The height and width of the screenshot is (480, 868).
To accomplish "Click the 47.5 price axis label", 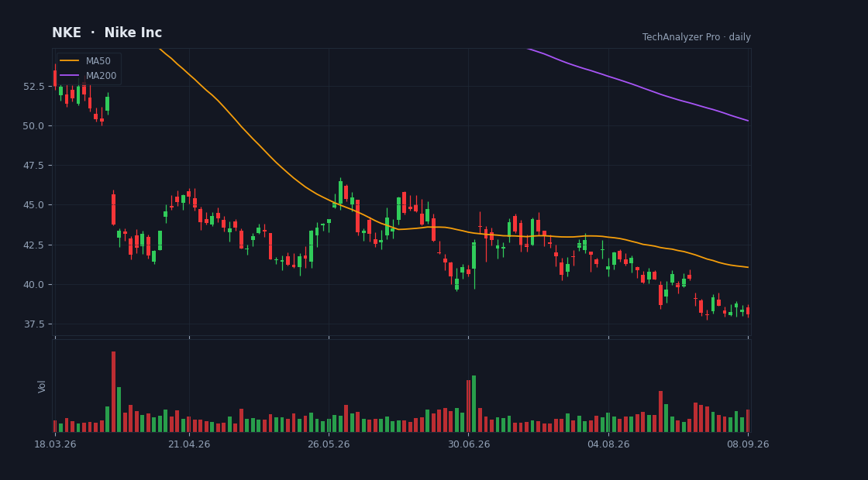I will click(35, 166).
